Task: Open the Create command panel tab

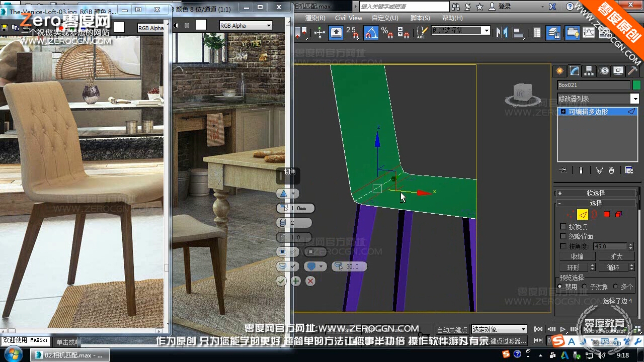Action: 559,71
